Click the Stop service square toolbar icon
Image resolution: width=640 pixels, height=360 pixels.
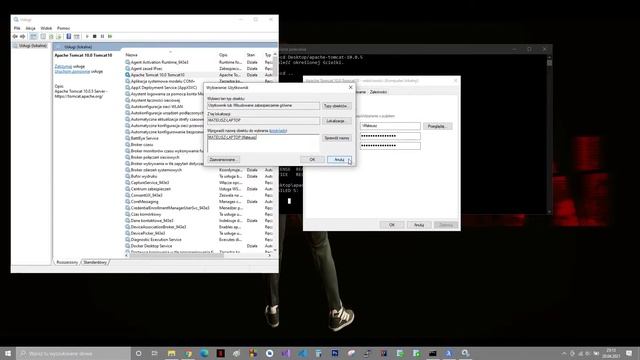click(95, 36)
